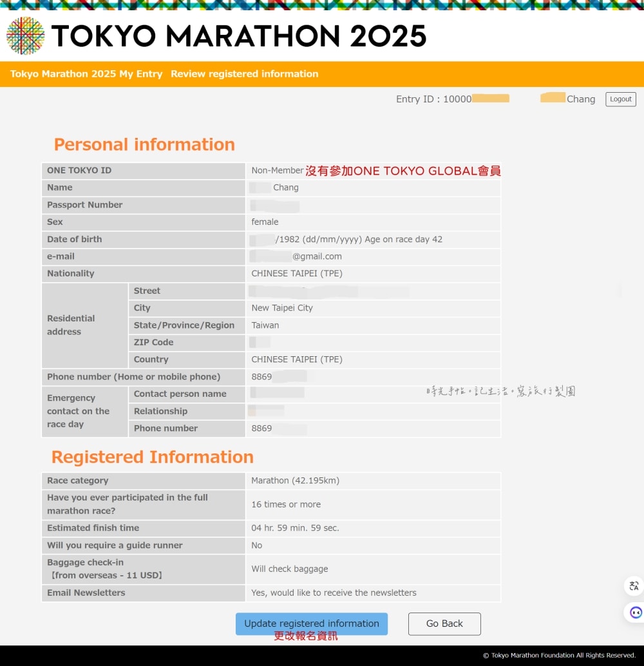Screen dimensions: 644x666
Task: Open the translate floating icon
Action: click(x=634, y=586)
